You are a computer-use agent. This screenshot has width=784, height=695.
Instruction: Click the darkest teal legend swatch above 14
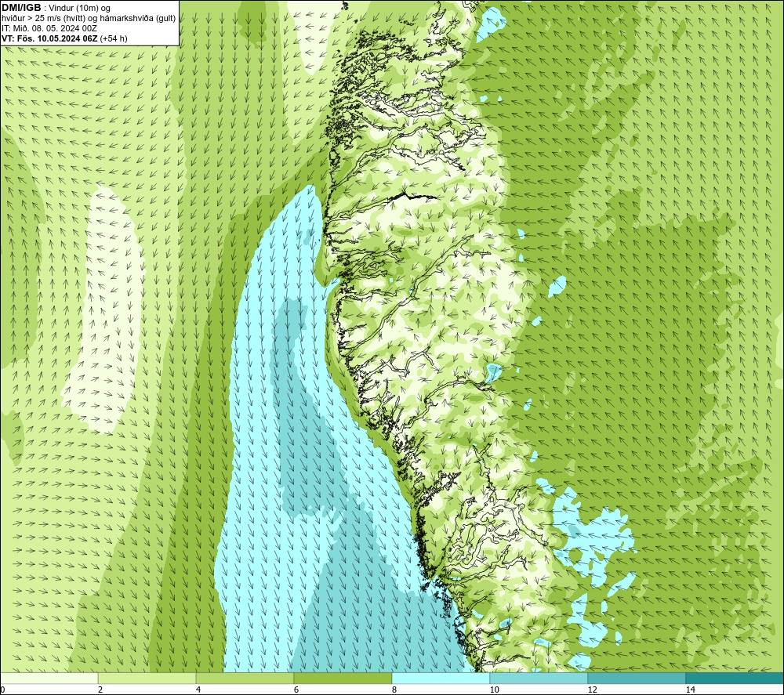(735, 679)
